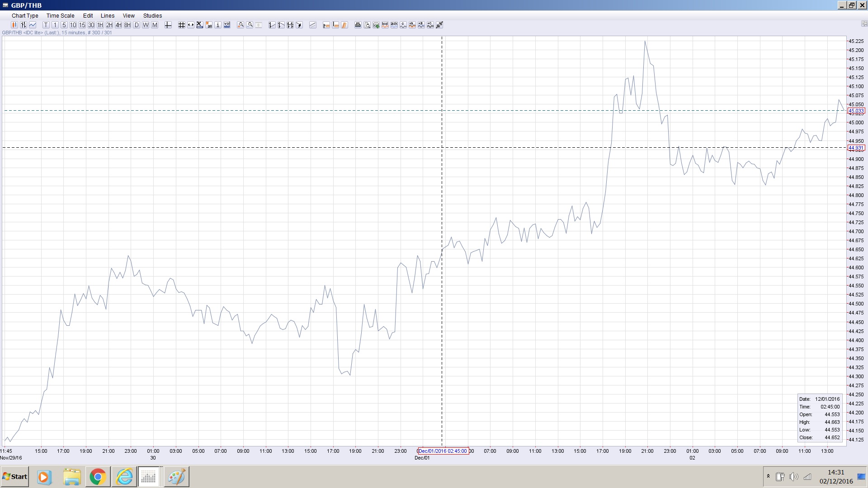Launch Google Chrome from taskbar
The image size is (868, 488).
pyautogui.click(x=98, y=477)
